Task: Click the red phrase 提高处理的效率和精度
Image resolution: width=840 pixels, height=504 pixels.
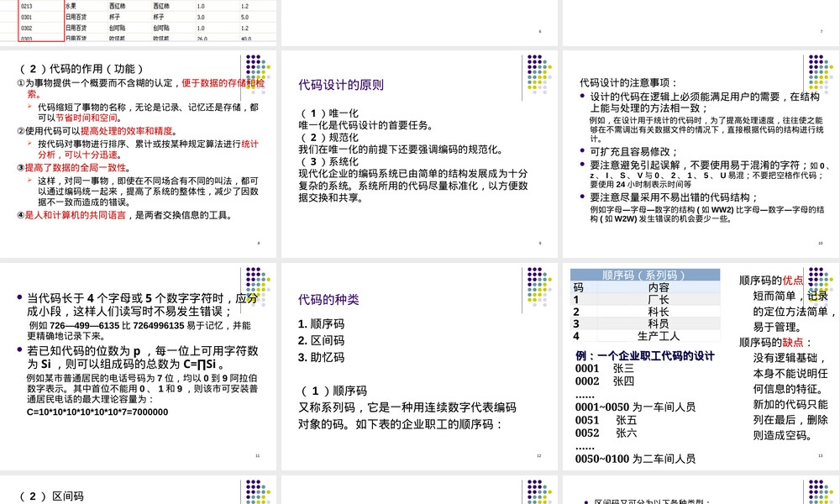Action: [127, 131]
